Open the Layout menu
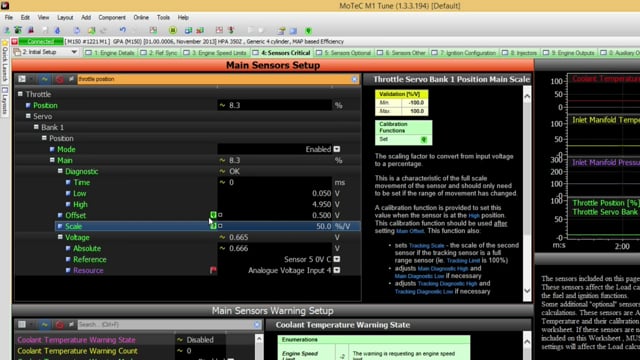The image size is (640, 360). [65, 18]
